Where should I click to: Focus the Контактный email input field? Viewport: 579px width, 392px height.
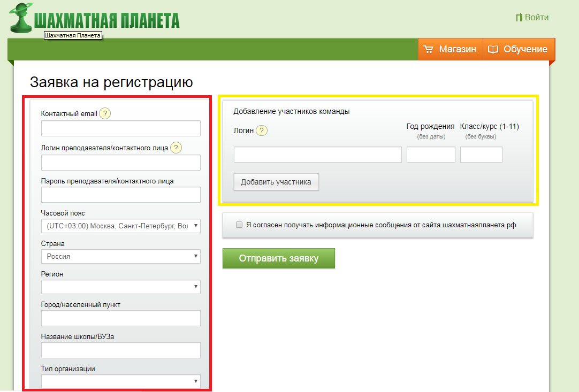[120, 128]
